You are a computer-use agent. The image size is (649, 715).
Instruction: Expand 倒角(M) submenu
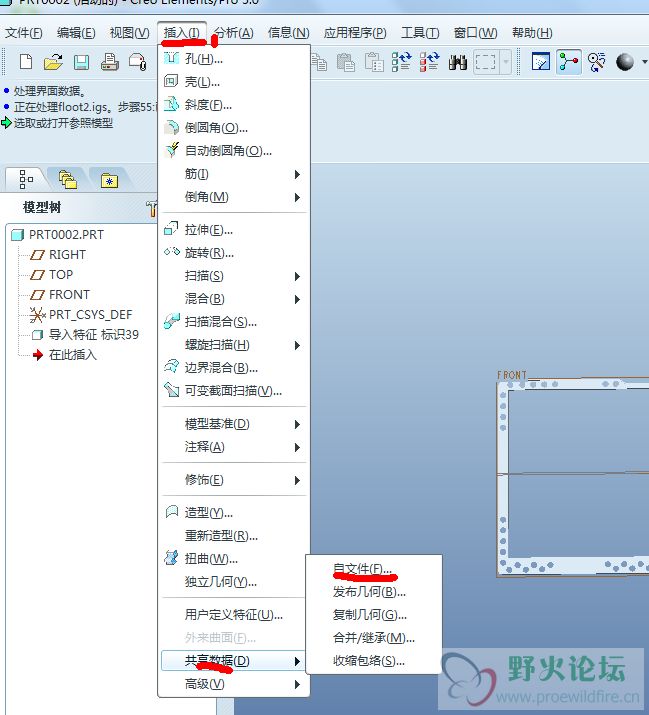(x=234, y=197)
